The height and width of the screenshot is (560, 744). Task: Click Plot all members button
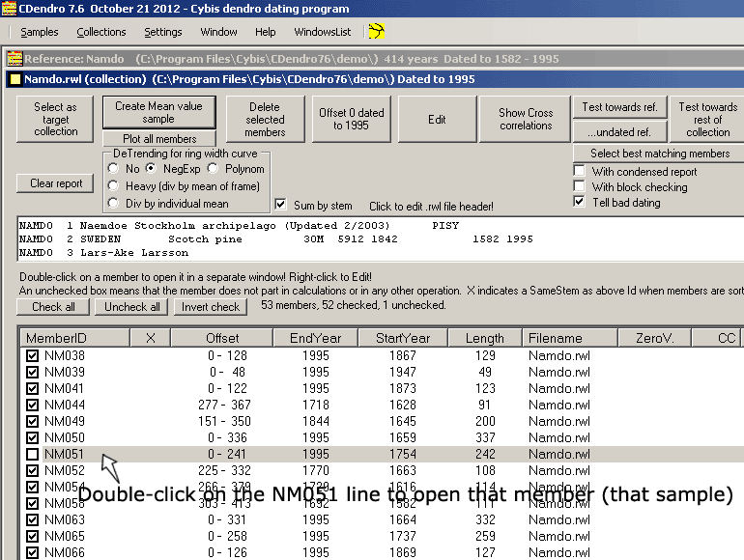pyautogui.click(x=159, y=138)
